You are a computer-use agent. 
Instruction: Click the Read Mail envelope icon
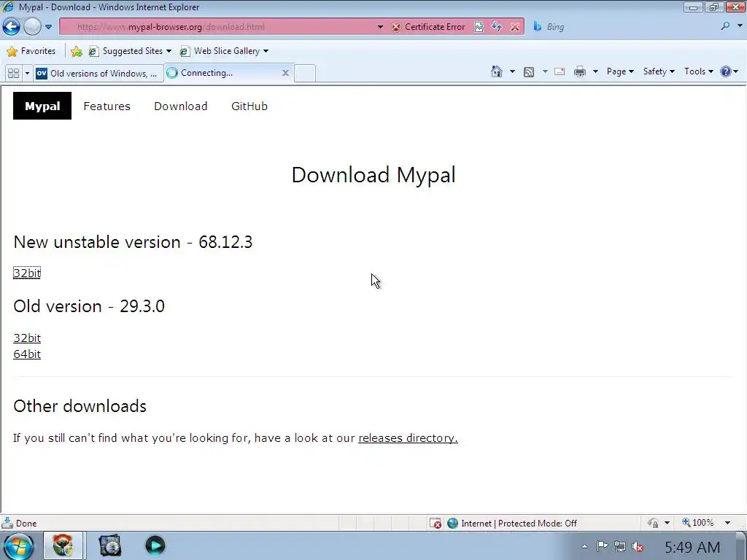pos(560,72)
